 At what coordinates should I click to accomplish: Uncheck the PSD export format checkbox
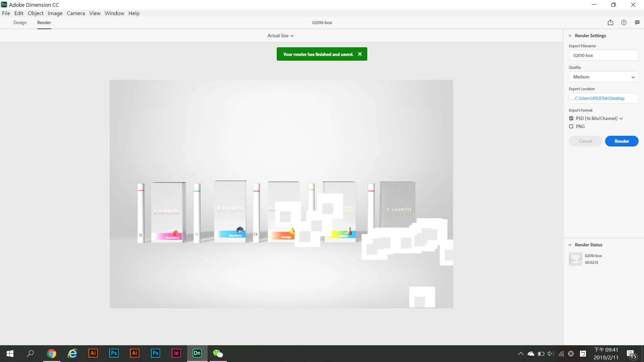[x=571, y=118]
